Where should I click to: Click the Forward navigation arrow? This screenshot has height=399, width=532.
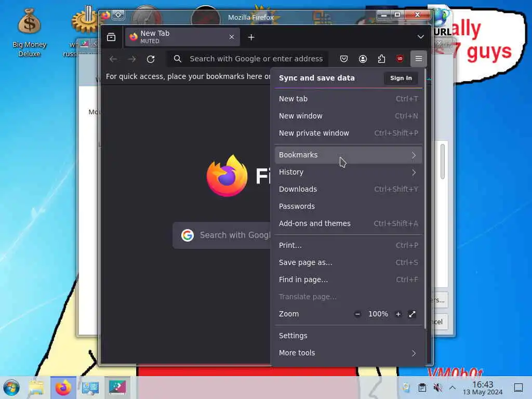click(x=131, y=59)
